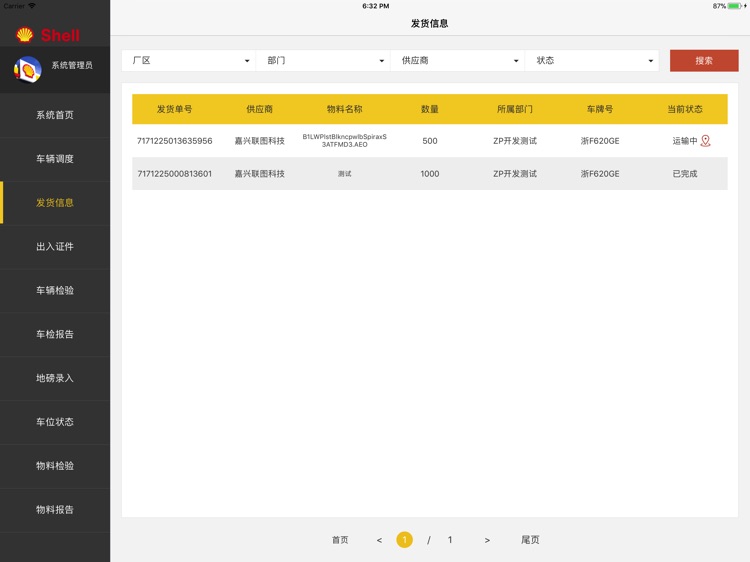Go to 首页 first page link
The width and height of the screenshot is (750, 562).
coord(340,540)
